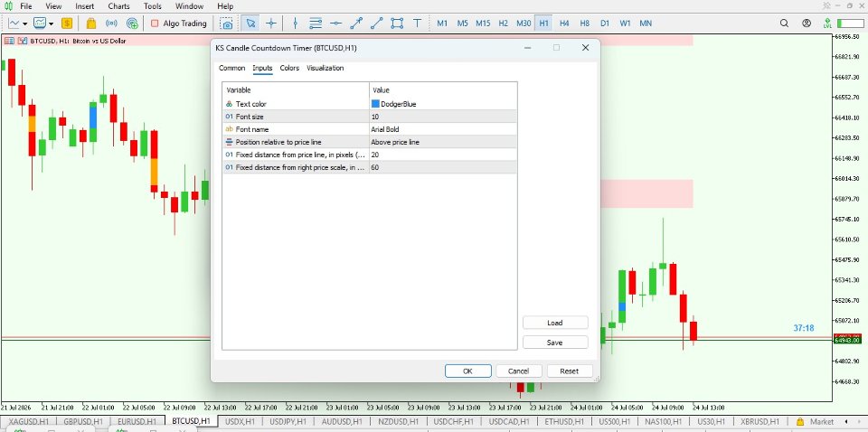The width and height of the screenshot is (868, 432).
Task: Select the Text label tool
Action: [x=418, y=23]
